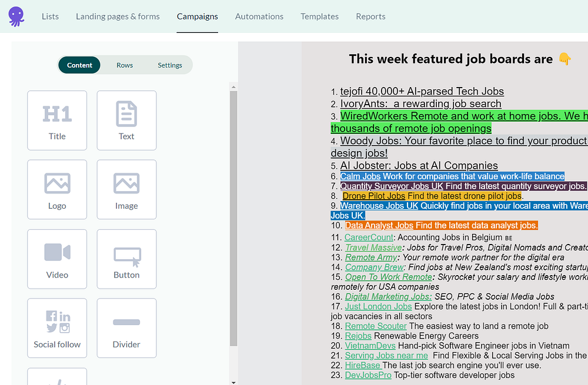Open Reports section
Viewport: 588px width, 385px height.
point(370,16)
